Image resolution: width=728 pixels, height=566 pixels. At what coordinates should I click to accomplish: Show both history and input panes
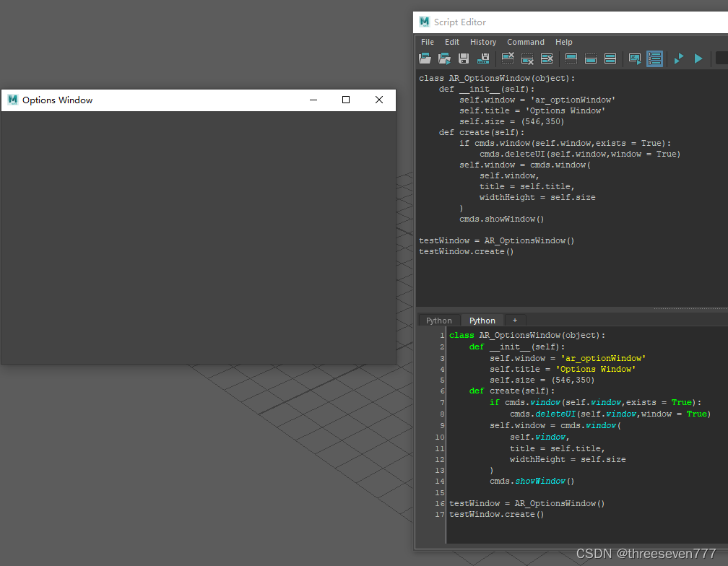pyautogui.click(x=610, y=58)
